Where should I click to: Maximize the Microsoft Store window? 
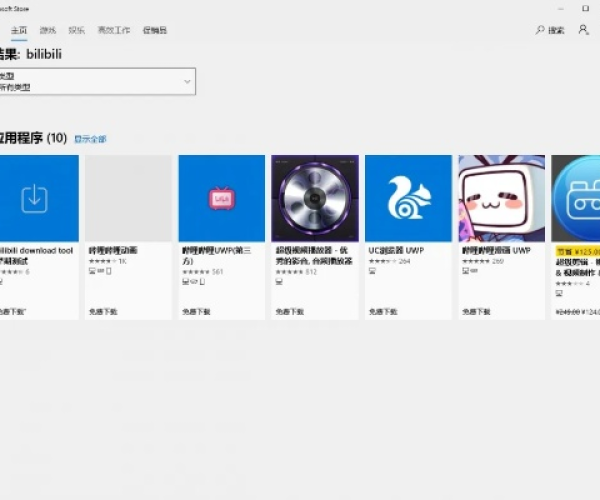(585, 8)
